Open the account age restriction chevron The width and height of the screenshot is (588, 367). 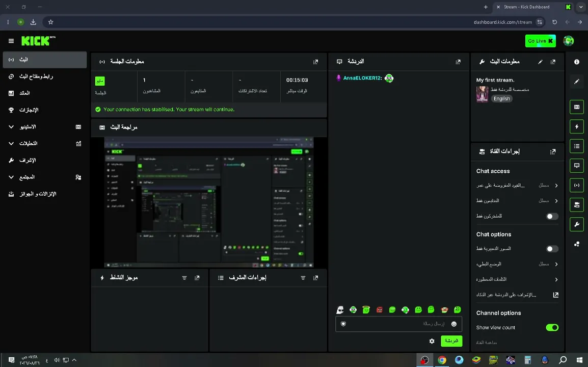556,186
